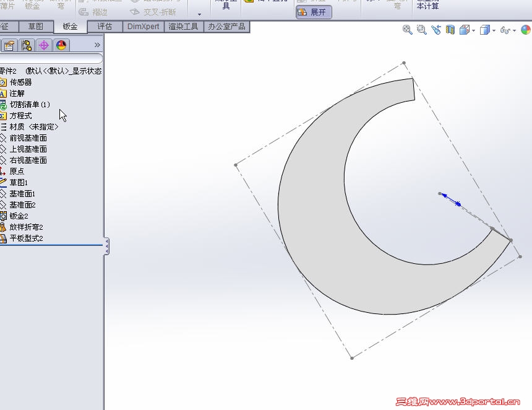Screen dimensions: 532x410
Task: Open the ConfigurationManager panel tab icon
Action: (x=26, y=45)
